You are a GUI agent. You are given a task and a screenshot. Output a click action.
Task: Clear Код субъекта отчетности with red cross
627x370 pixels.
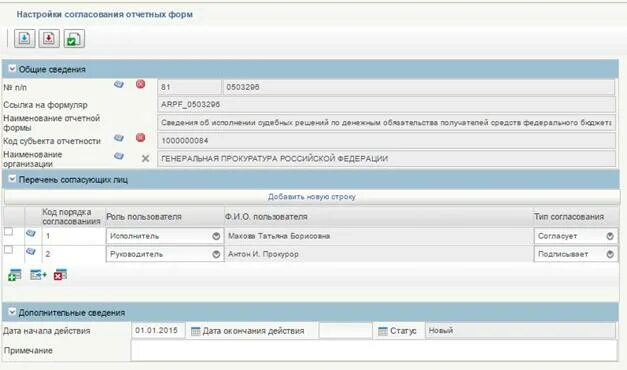pos(140,138)
